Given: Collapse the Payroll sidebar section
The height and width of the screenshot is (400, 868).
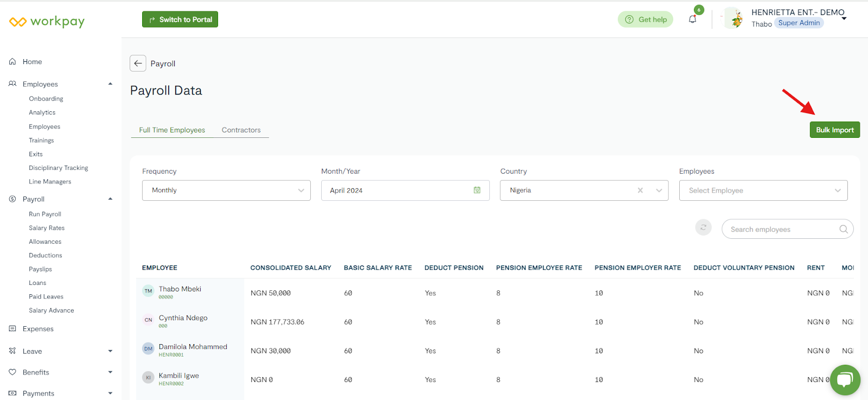Looking at the screenshot, I should coord(110,199).
